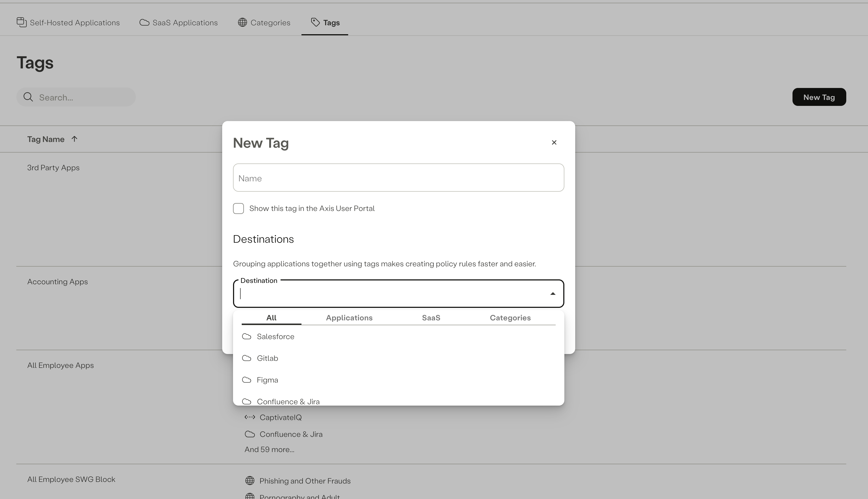
Task: Select Confluence & Jira from dropdown list
Action: pyautogui.click(x=288, y=401)
